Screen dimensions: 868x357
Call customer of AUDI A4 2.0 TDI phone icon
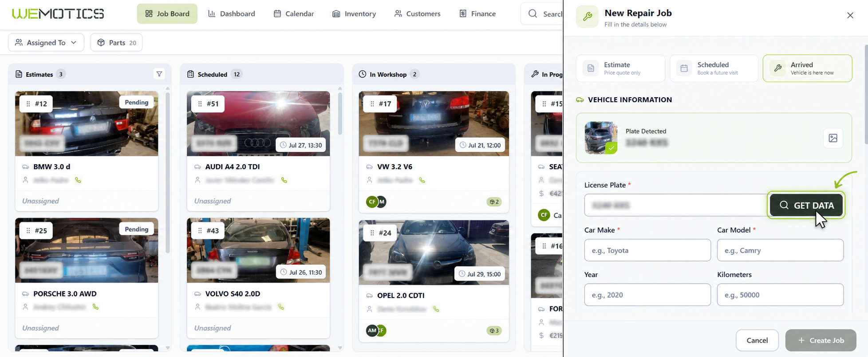284,180
